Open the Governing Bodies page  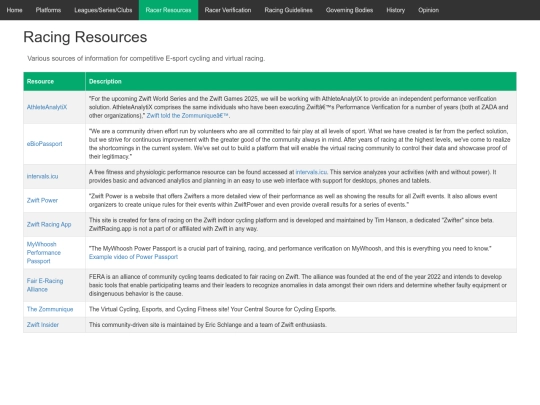(x=349, y=10)
